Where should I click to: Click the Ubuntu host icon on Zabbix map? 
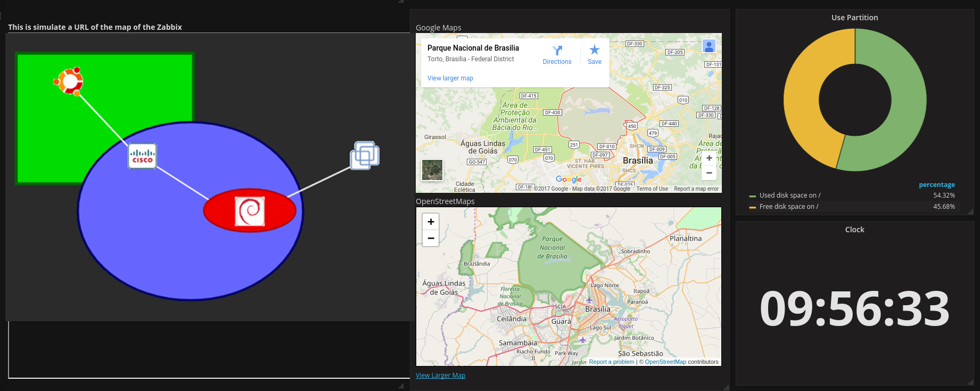point(68,82)
